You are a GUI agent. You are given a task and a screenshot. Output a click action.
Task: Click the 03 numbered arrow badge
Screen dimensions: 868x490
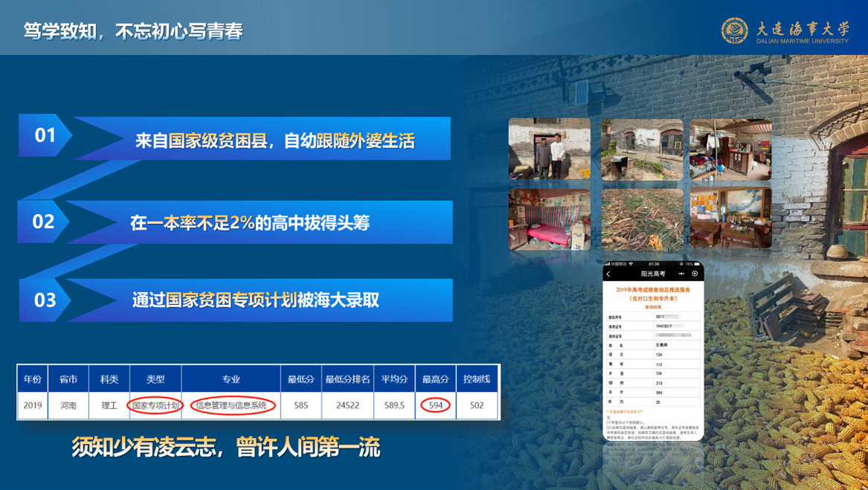45,300
